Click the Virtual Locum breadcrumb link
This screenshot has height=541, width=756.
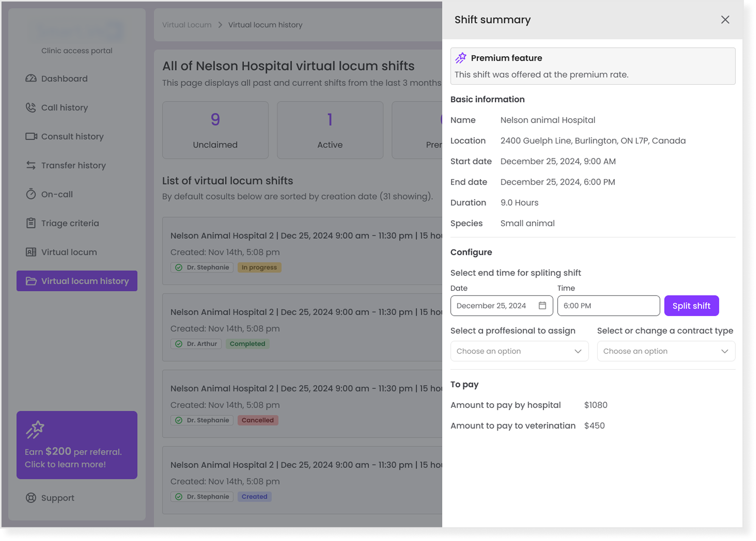pyautogui.click(x=187, y=25)
